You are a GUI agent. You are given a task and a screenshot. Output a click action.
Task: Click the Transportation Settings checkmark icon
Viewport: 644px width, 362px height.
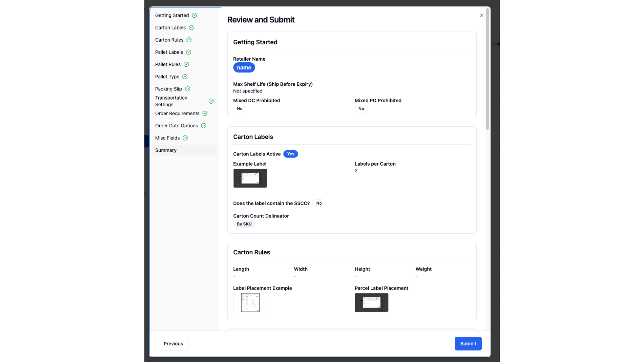(x=211, y=101)
